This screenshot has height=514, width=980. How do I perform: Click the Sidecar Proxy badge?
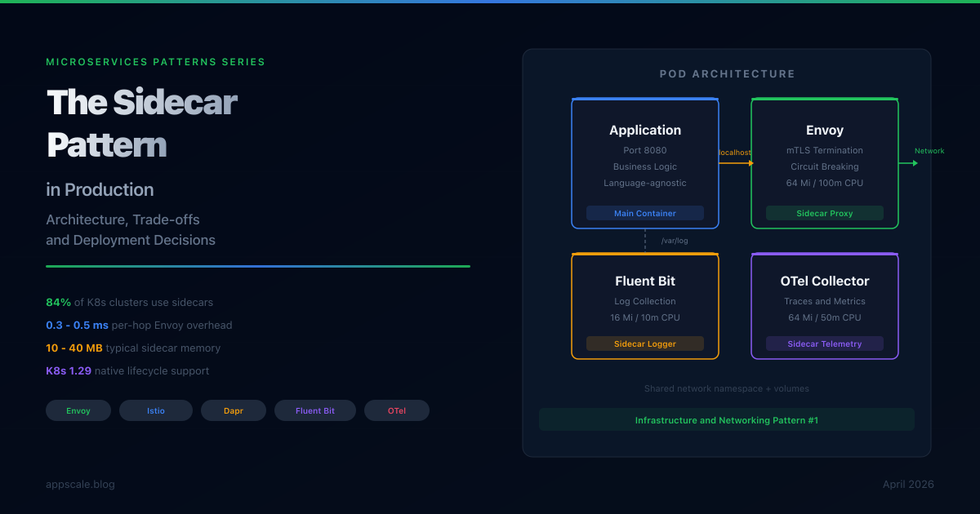pyautogui.click(x=825, y=213)
